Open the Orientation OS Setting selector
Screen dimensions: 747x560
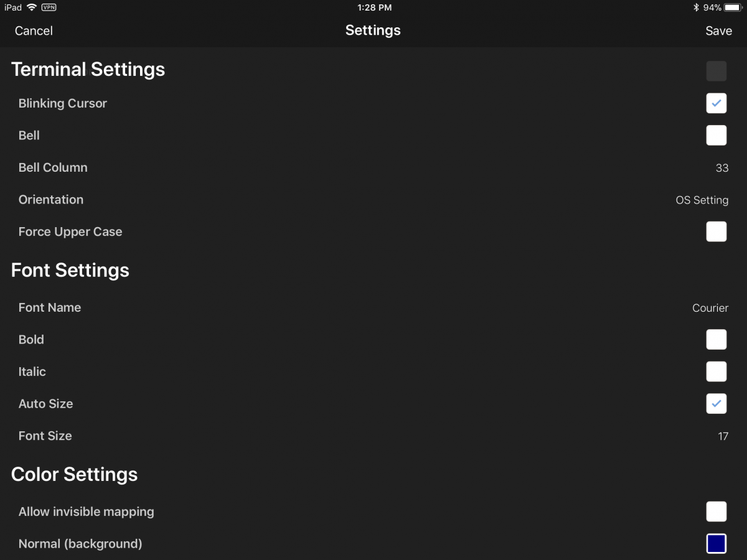click(x=702, y=200)
